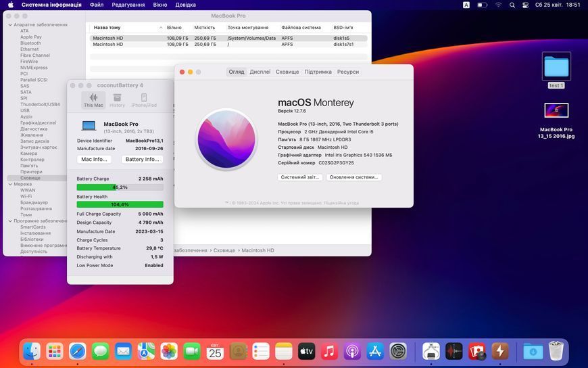
Task: Switch to Ресурси tab
Action: click(348, 72)
